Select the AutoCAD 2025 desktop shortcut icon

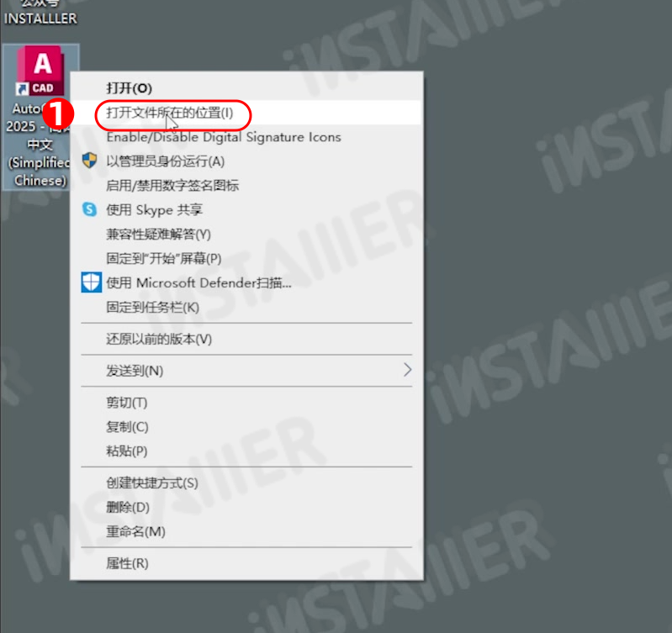point(40,71)
